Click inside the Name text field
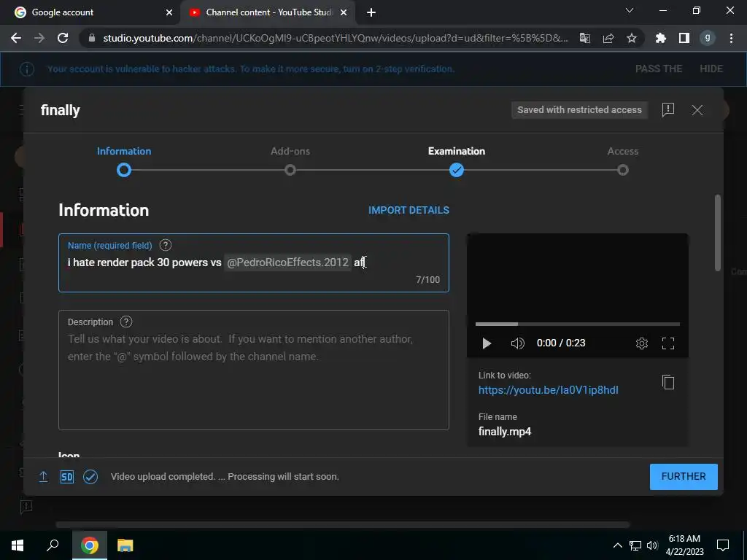Viewport: 747px width, 560px height. click(x=254, y=262)
